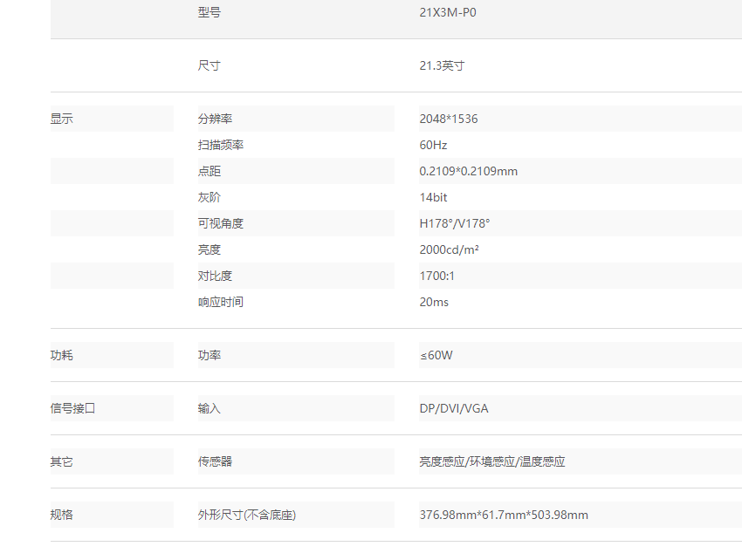Click the 对比度 label
The width and height of the screenshot is (742, 560).
[215, 276]
